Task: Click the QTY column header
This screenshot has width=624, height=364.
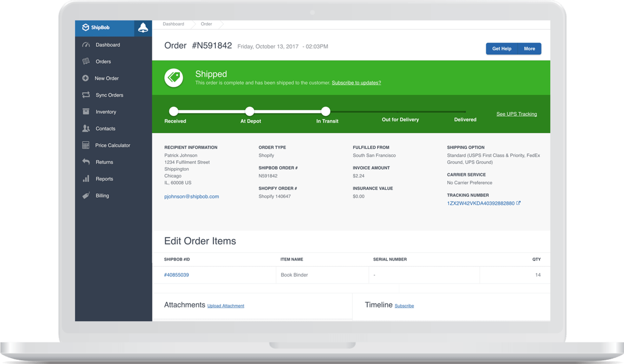Action: tap(537, 259)
